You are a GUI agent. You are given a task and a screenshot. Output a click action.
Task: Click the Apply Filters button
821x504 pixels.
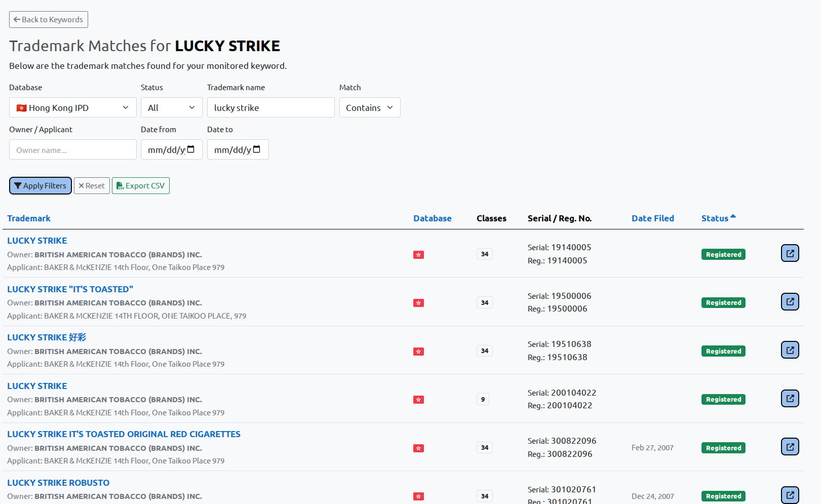(x=41, y=186)
